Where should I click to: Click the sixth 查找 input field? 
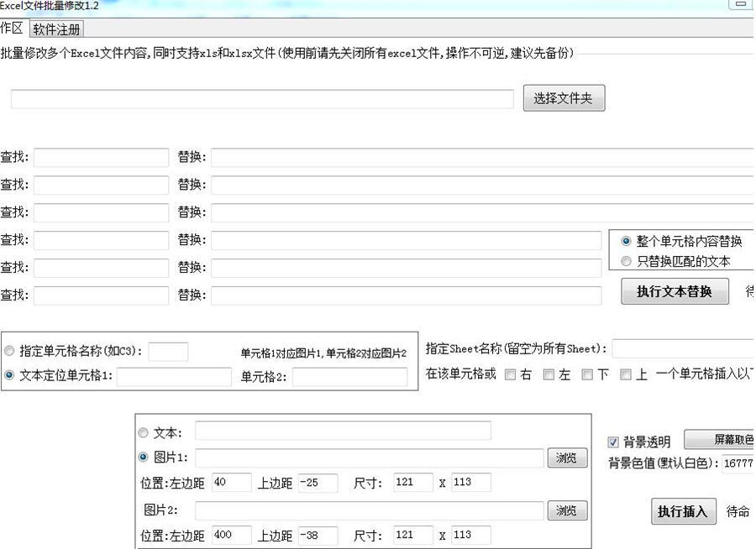[x=102, y=295]
